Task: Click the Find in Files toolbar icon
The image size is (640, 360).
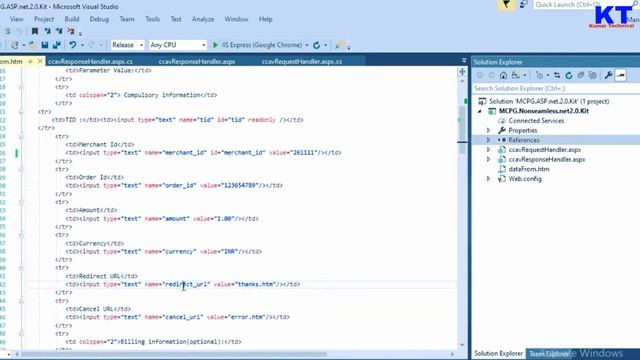Action: (338, 45)
